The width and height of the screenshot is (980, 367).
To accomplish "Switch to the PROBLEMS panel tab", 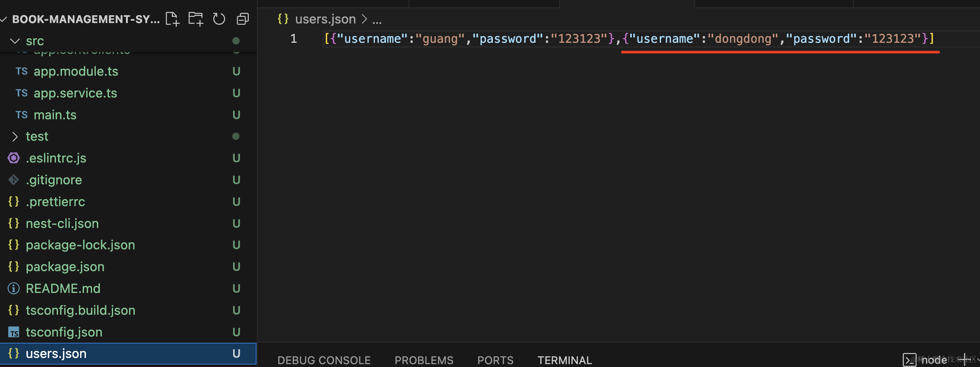I will [424, 360].
